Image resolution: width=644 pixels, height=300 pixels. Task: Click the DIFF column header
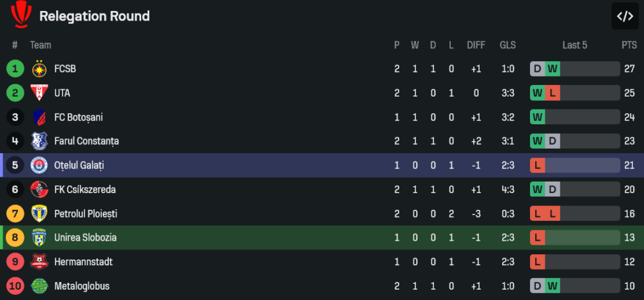476,45
